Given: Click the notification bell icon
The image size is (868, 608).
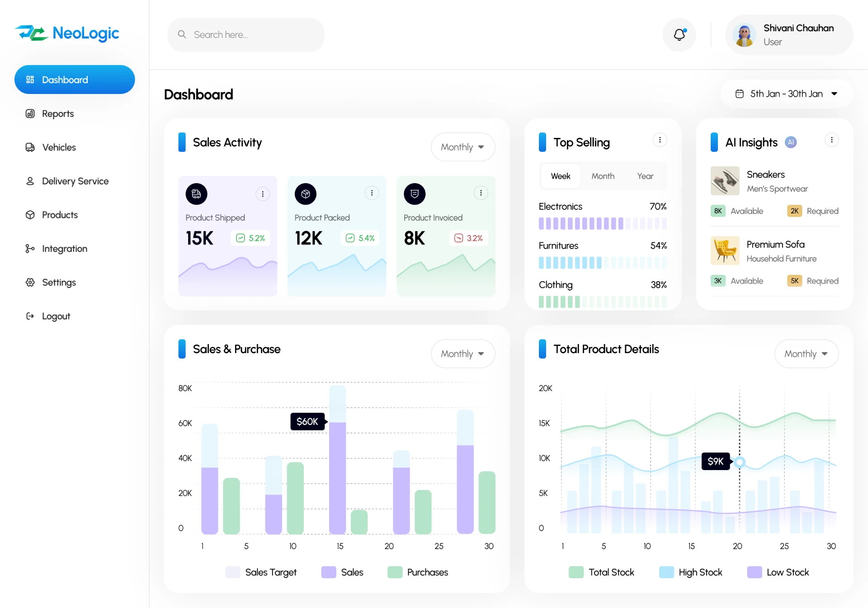Looking at the screenshot, I should point(679,34).
